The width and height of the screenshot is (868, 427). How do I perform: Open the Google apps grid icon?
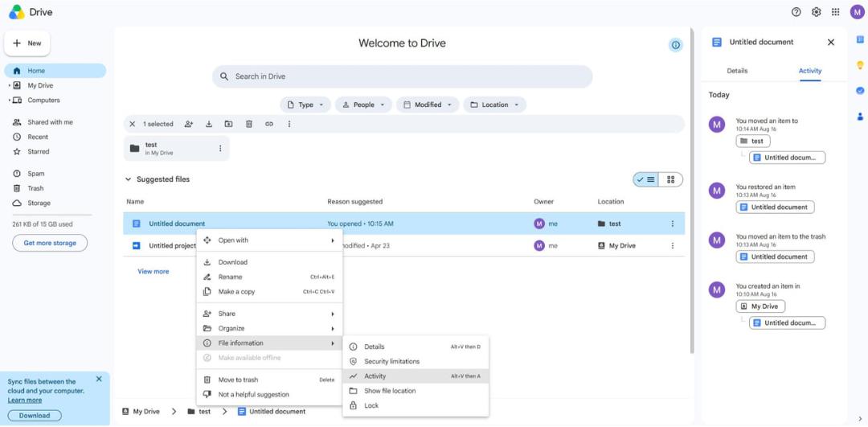click(835, 11)
